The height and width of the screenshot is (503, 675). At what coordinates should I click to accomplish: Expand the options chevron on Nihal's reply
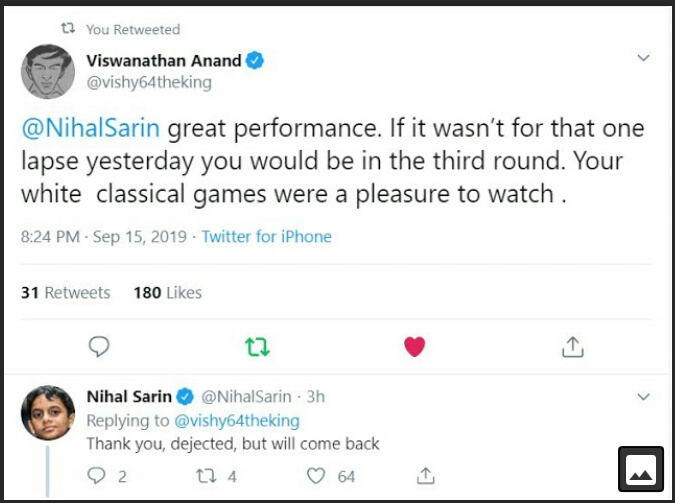coord(643,397)
